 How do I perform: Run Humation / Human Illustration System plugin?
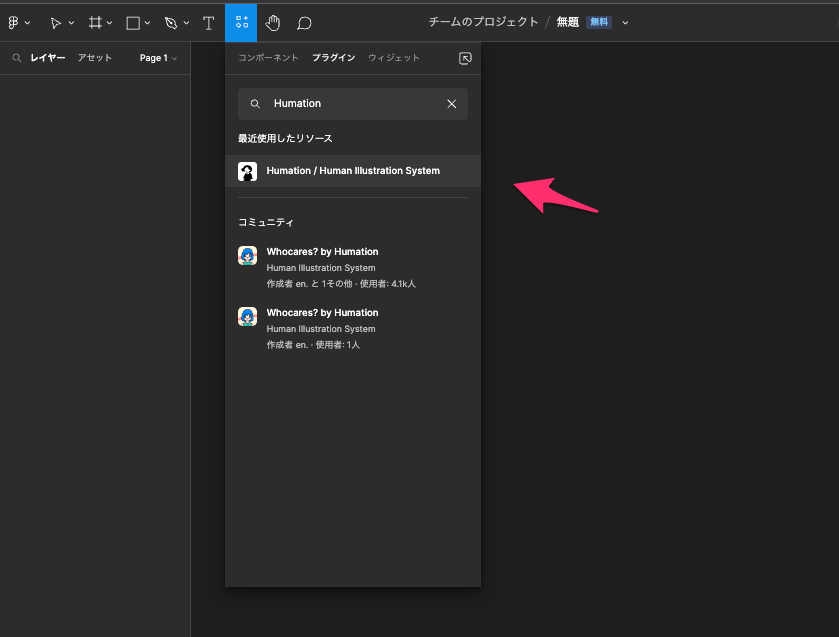[x=353, y=171]
